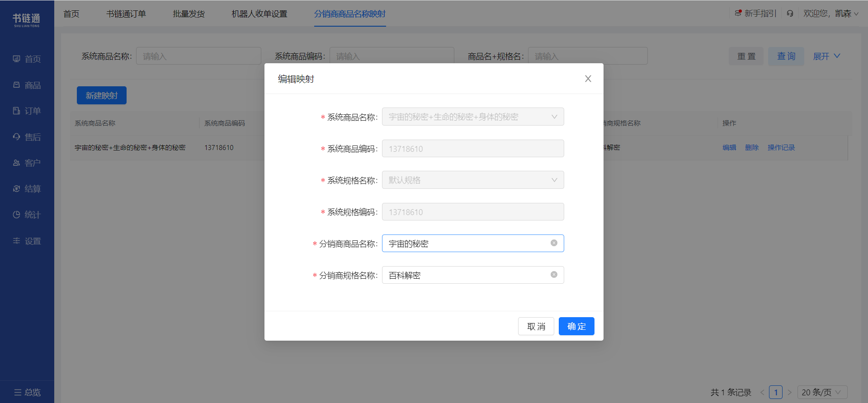The width and height of the screenshot is (868, 403).
Task: Click the 商品名+规格名 search input
Action: [588, 56]
